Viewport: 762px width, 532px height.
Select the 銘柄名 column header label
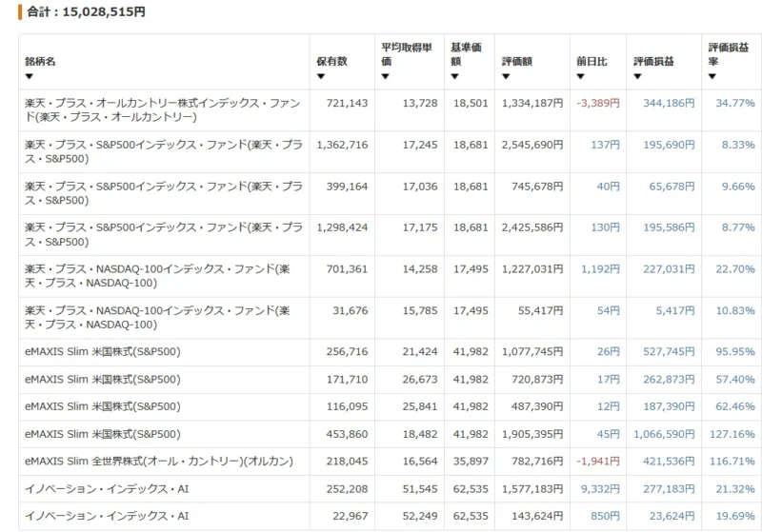[40, 62]
